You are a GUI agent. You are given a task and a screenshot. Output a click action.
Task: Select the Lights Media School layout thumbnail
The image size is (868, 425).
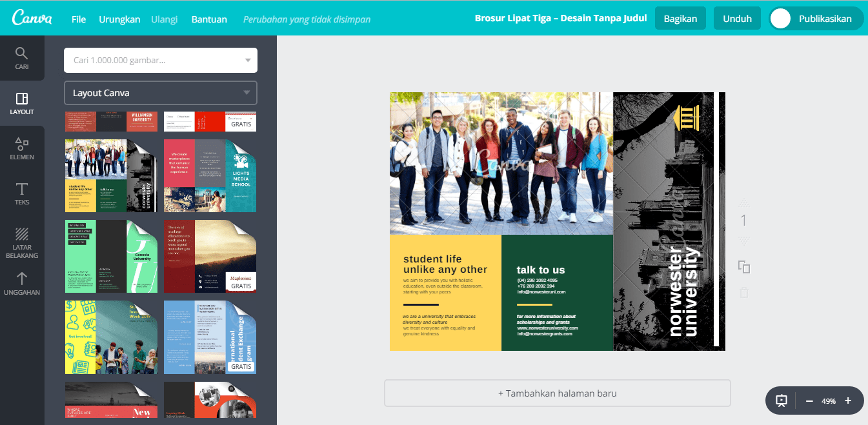(x=210, y=175)
